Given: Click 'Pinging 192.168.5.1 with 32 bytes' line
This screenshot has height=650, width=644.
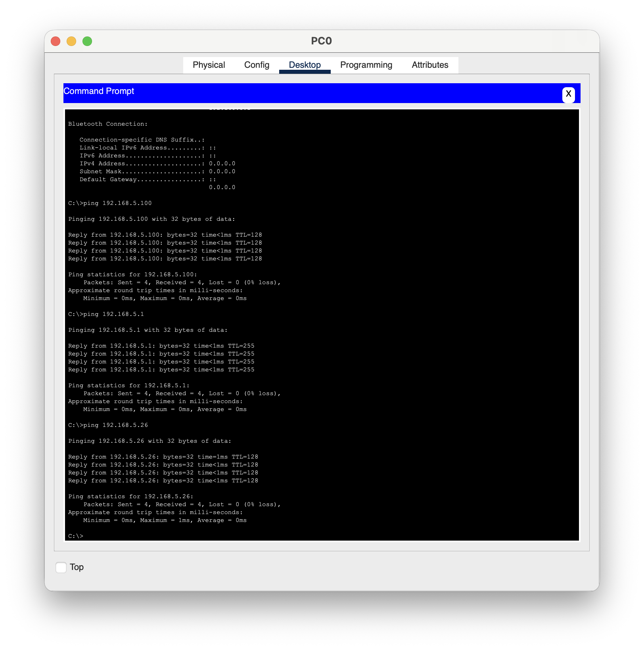Looking at the screenshot, I should point(148,330).
